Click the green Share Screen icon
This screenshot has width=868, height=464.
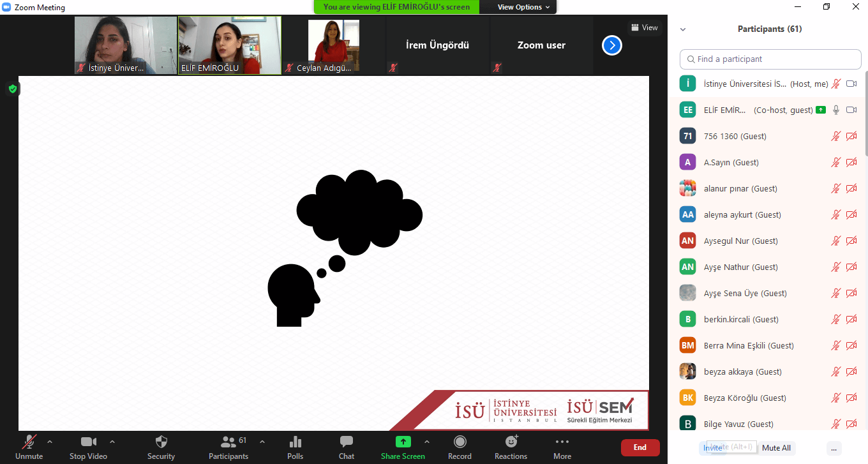point(403,442)
